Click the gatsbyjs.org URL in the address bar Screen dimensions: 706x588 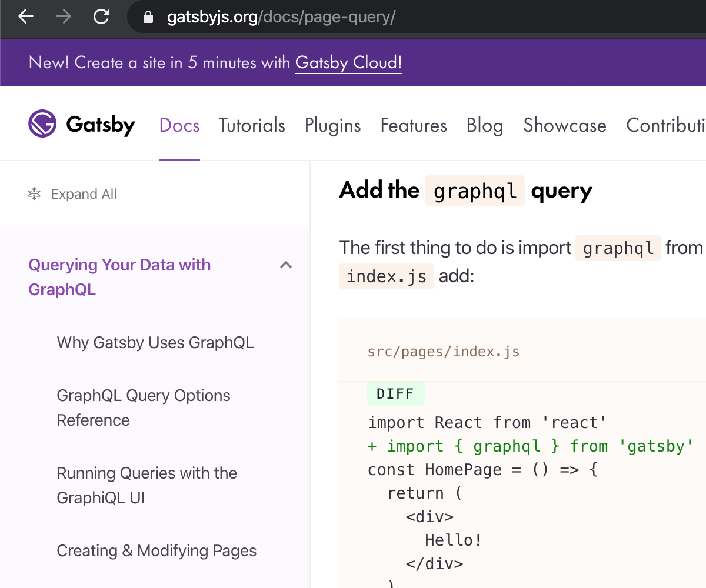(x=281, y=18)
